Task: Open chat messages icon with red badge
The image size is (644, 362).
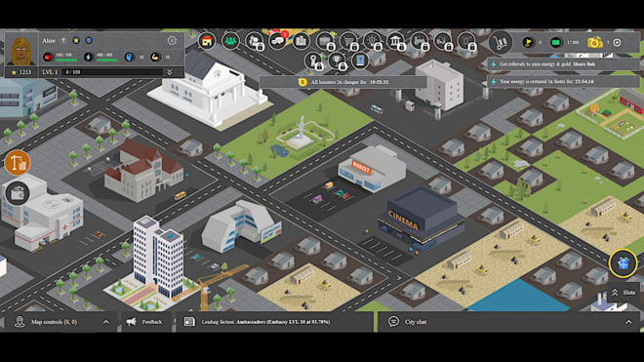Action: tap(278, 41)
